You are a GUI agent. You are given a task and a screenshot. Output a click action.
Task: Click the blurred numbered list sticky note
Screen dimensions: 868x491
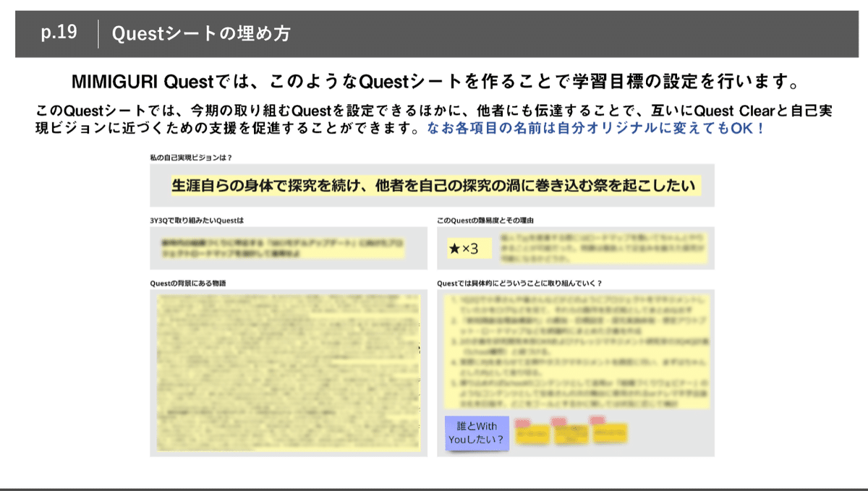point(576,350)
